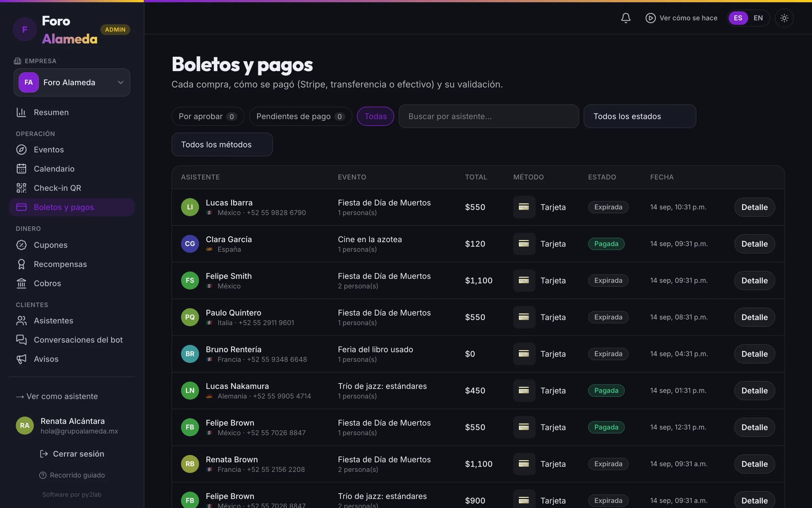Click the play icon beside Ver cómo se hace
This screenshot has height=508, width=812.
click(x=650, y=18)
